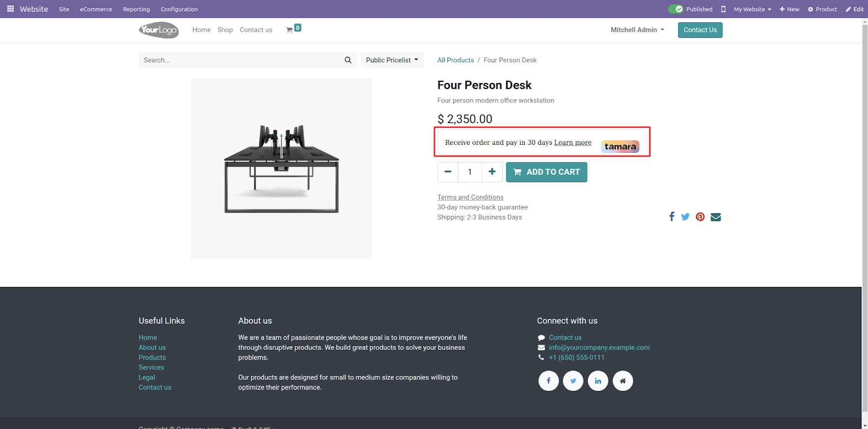
Task: Increase quantity with plus button
Action: (x=492, y=172)
